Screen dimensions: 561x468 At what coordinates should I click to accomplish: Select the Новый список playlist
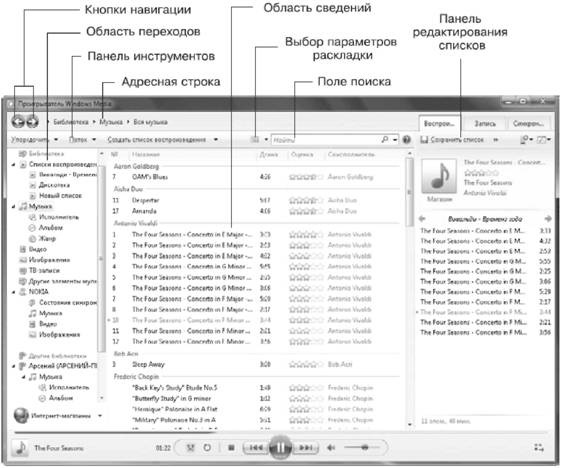60,196
